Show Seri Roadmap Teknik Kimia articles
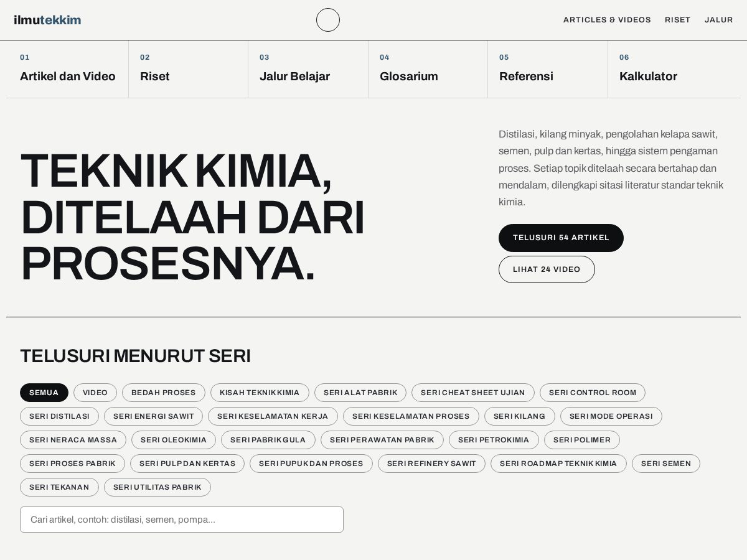This screenshot has width=747, height=560. click(558, 464)
